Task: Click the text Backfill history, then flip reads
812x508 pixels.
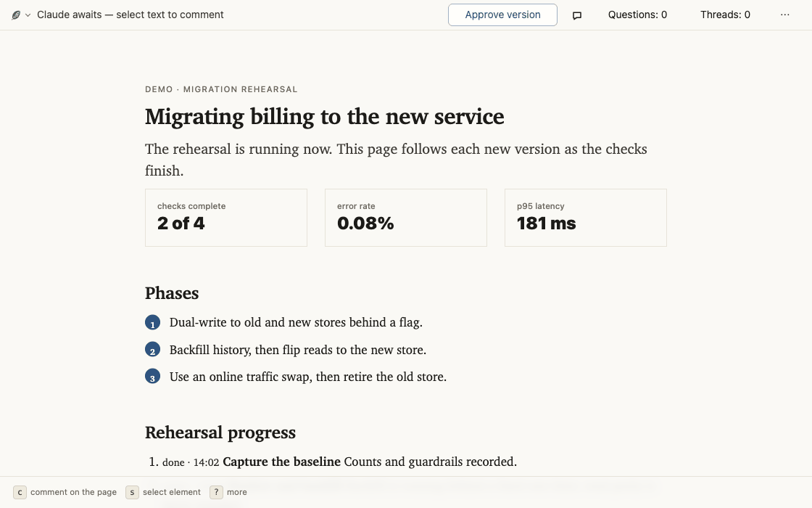Action: point(251,350)
